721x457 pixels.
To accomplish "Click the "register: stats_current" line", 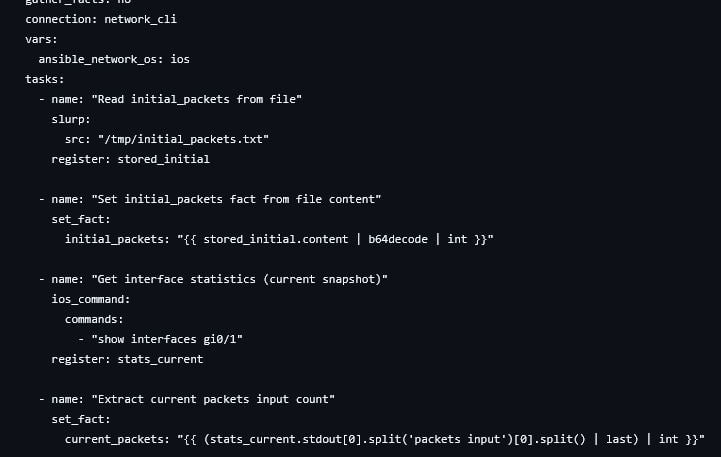I will point(127,359).
